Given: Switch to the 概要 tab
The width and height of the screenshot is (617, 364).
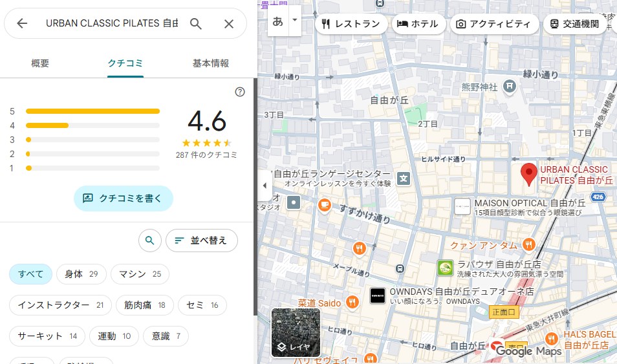Looking at the screenshot, I should click(40, 63).
